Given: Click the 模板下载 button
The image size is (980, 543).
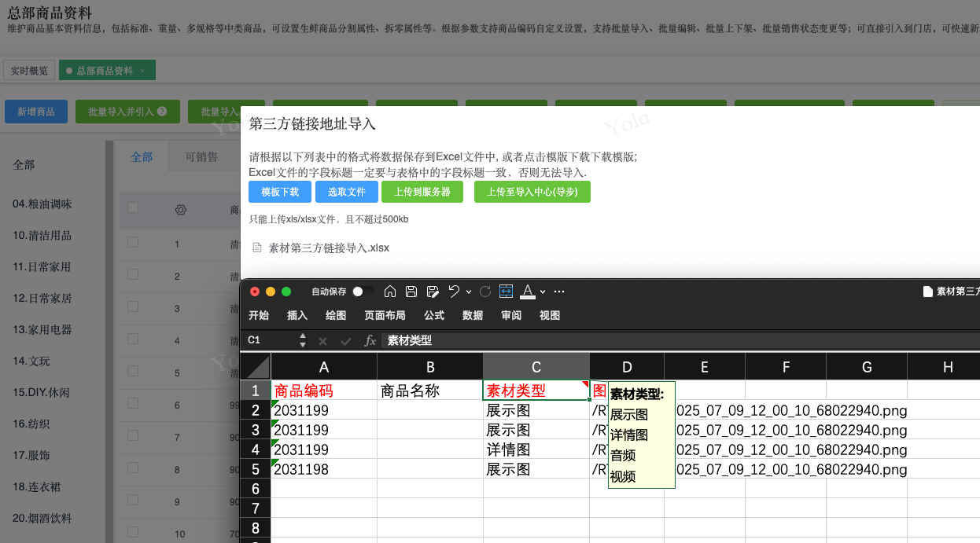Looking at the screenshot, I should [x=280, y=192].
